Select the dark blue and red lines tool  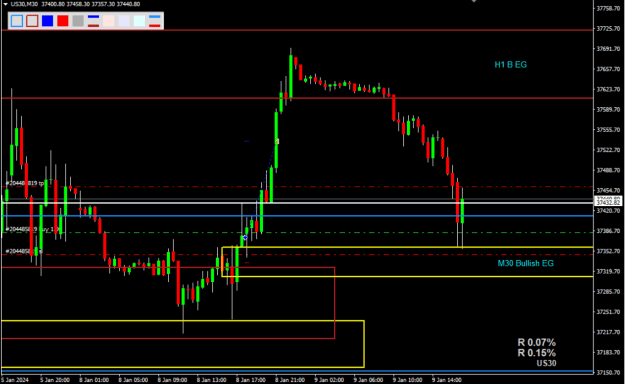pos(93,21)
